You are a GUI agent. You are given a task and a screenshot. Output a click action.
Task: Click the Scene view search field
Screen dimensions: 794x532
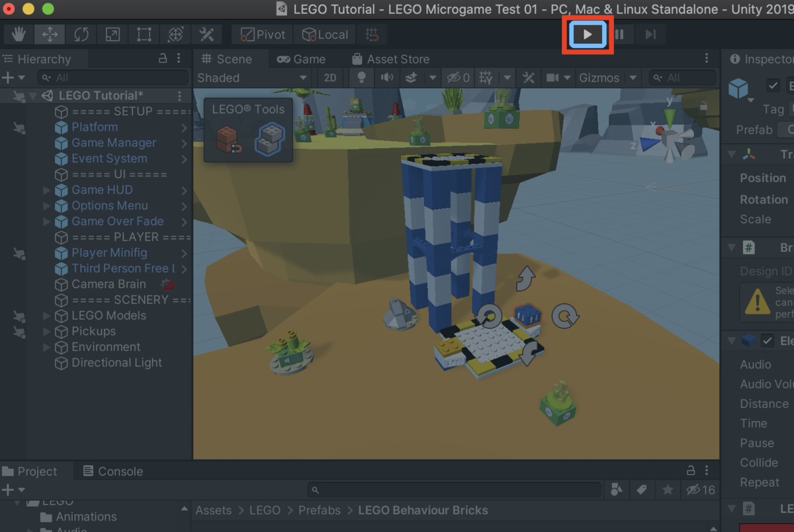[683, 77]
